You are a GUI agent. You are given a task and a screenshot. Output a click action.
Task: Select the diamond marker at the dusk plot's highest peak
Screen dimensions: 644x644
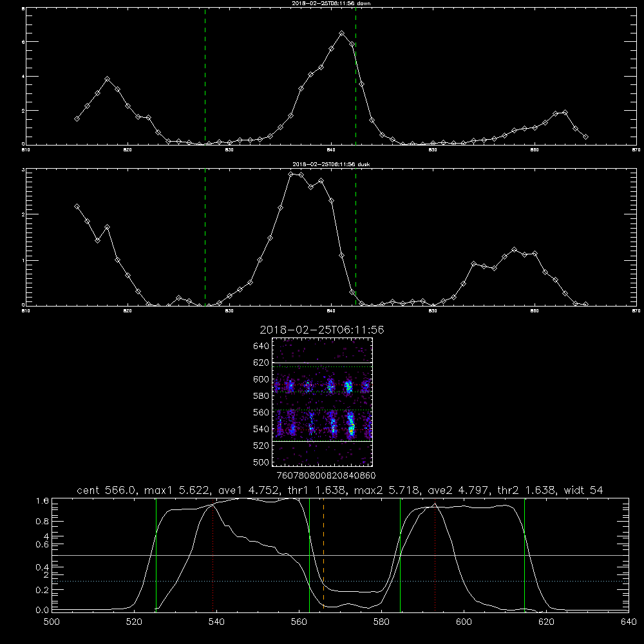(291, 174)
